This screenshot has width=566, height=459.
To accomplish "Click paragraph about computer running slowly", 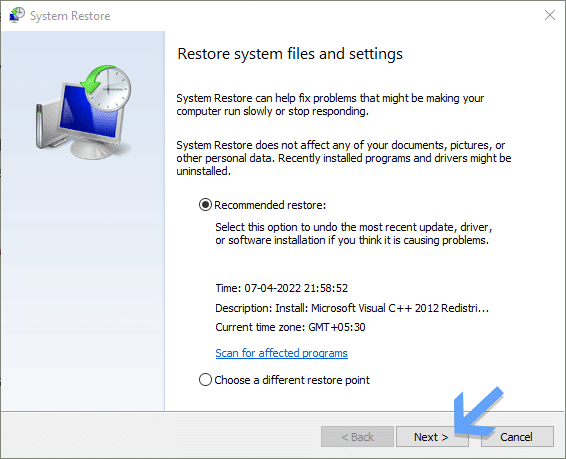I will click(330, 105).
